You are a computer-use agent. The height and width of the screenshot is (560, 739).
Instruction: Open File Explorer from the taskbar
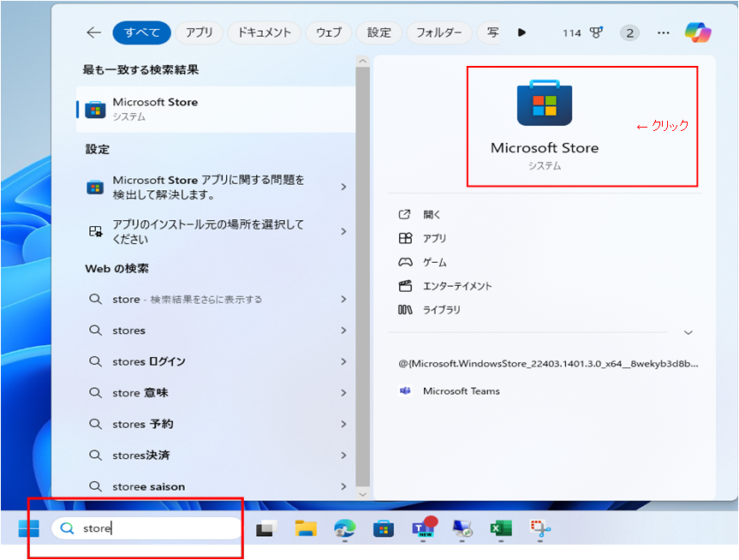(306, 528)
